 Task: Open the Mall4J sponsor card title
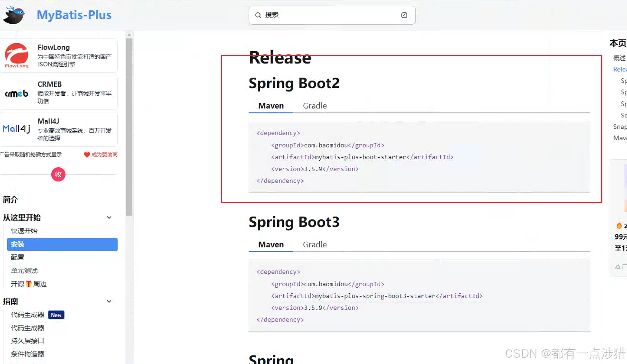pos(48,121)
